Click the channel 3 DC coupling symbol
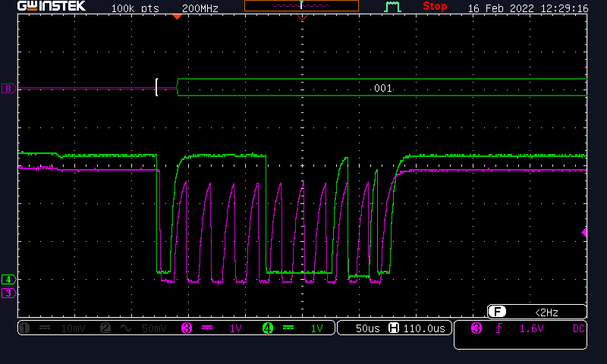Image resolution: width=607 pixels, height=364 pixels. [207, 328]
